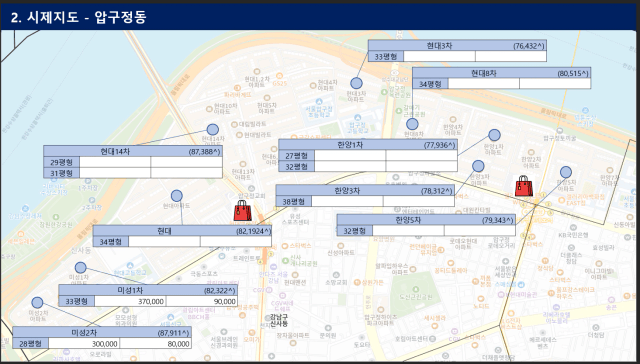The image size is (640, 364).
Task: Select 32평형 cell in 한양5차 table
Action: [x=355, y=231]
